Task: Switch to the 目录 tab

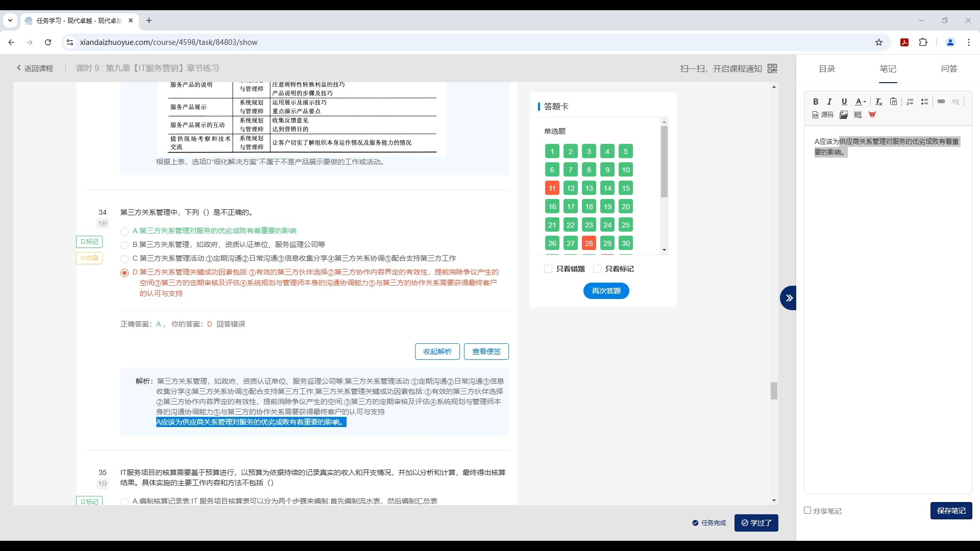Action: click(x=827, y=68)
